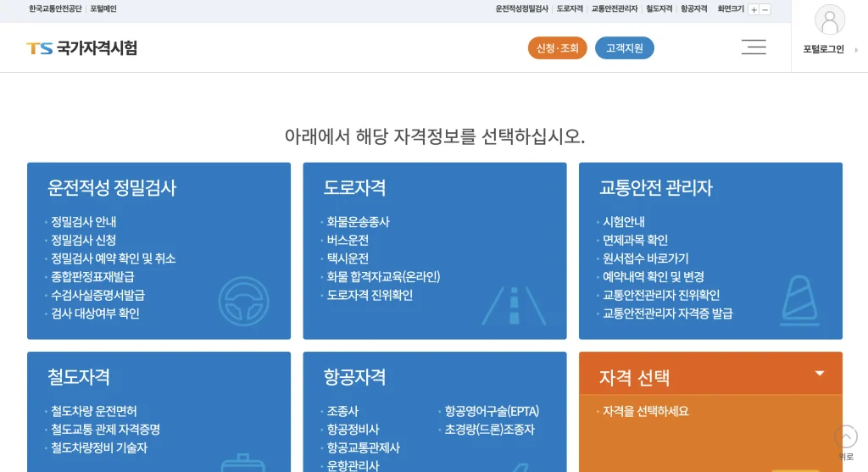This screenshot has height=472, width=868.
Task: Open 조종사 link
Action: [x=342, y=411]
